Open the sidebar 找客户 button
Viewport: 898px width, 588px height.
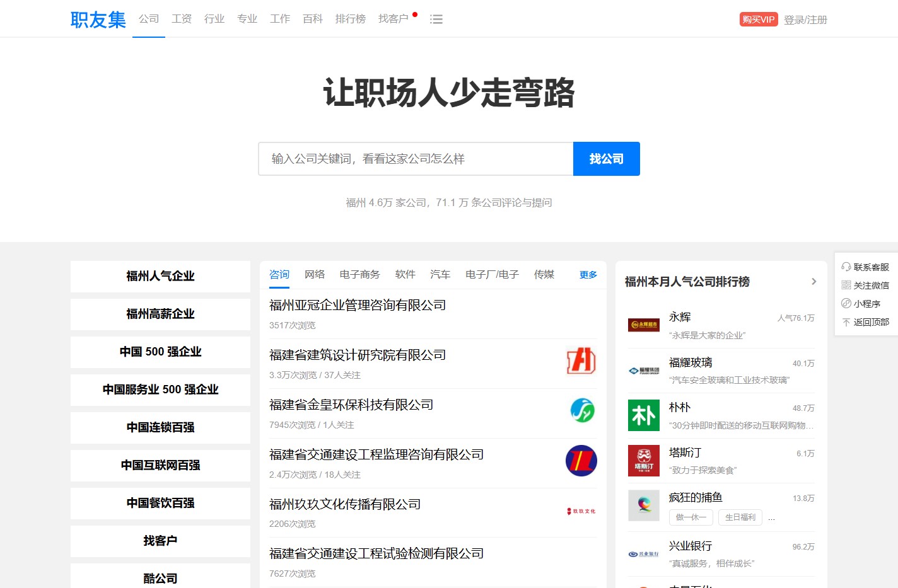pos(160,541)
